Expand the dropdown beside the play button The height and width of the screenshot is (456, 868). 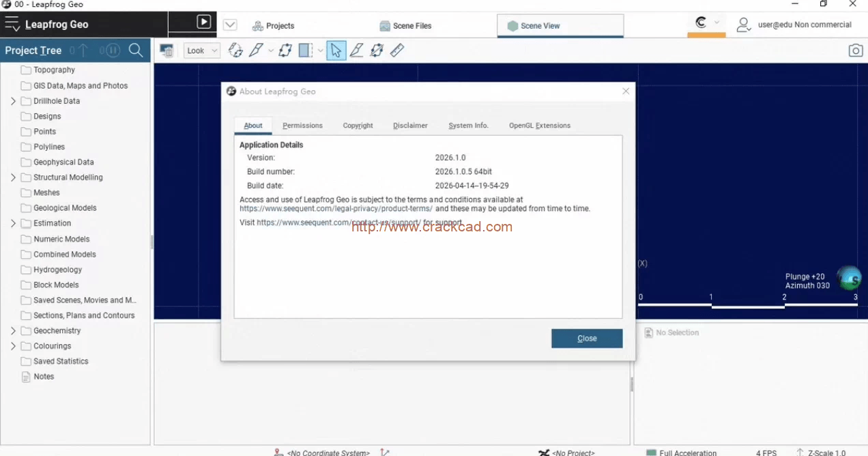(230, 25)
